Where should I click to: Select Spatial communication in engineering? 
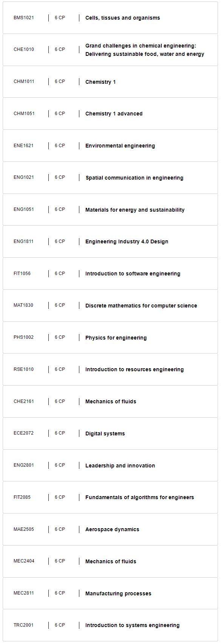[x=110, y=178]
